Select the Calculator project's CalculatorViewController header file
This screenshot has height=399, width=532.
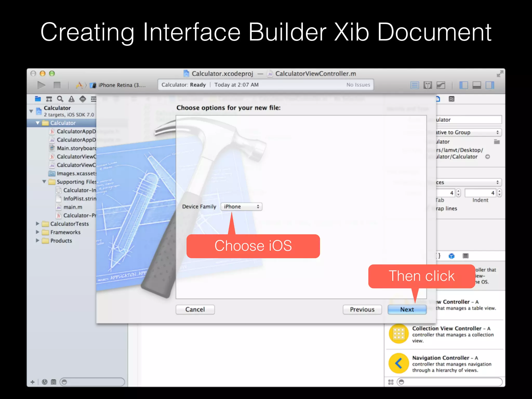point(73,157)
